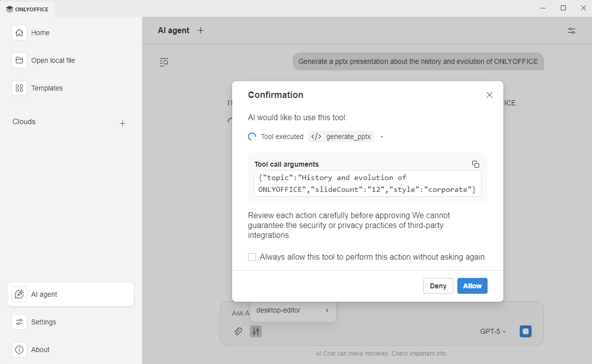Stop generation with the blue square button

[x=525, y=331]
